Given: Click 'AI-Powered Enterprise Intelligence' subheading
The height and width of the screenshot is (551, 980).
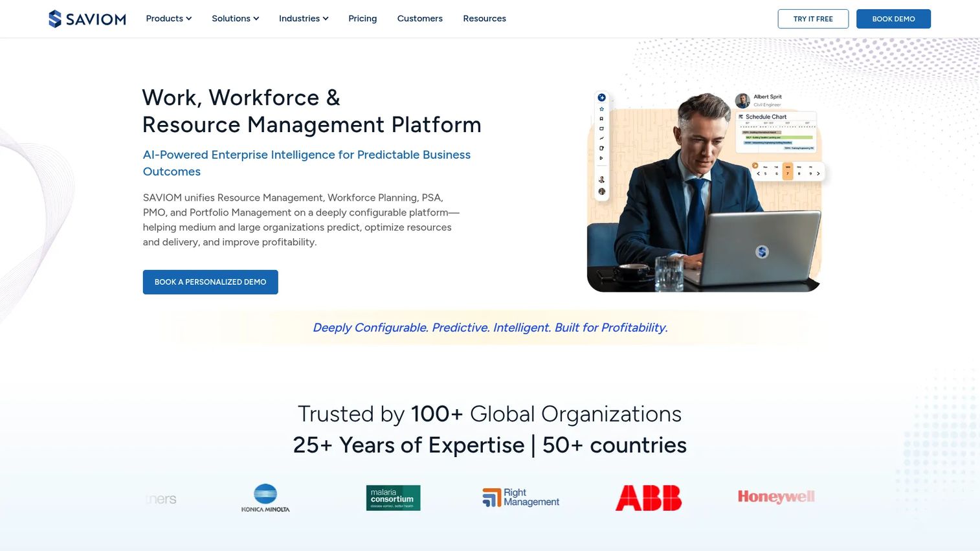Looking at the screenshot, I should pos(306,163).
